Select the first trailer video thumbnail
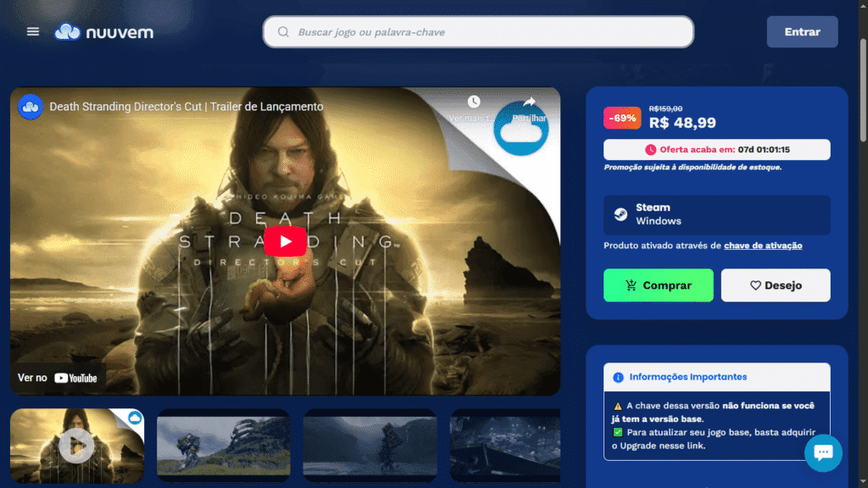868x488 pixels. 77,446
